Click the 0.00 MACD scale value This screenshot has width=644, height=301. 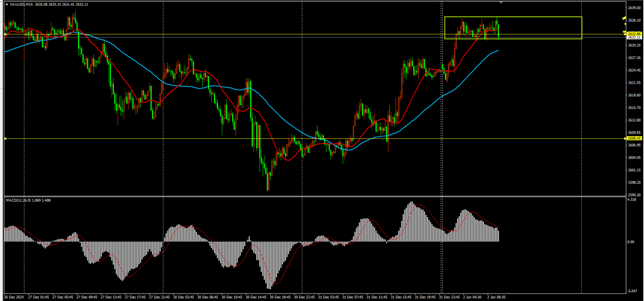(631, 242)
